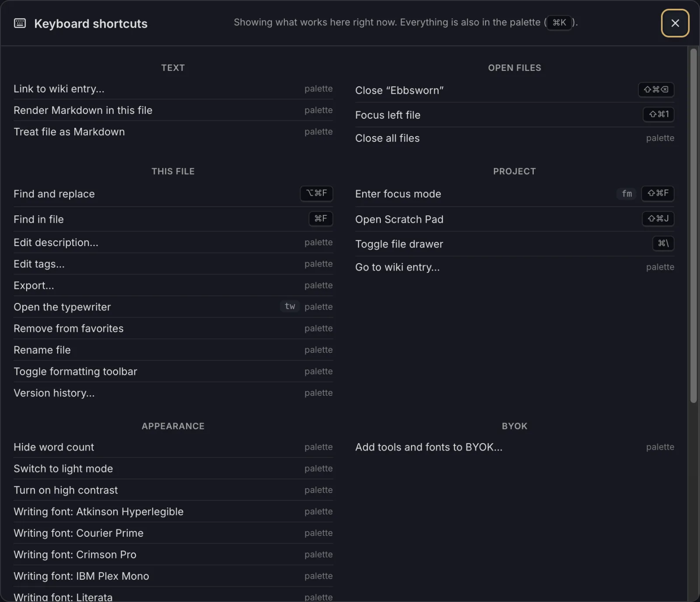Viewport: 700px width, 602px height.
Task: Choose the 'Export...' command
Action: 173,285
